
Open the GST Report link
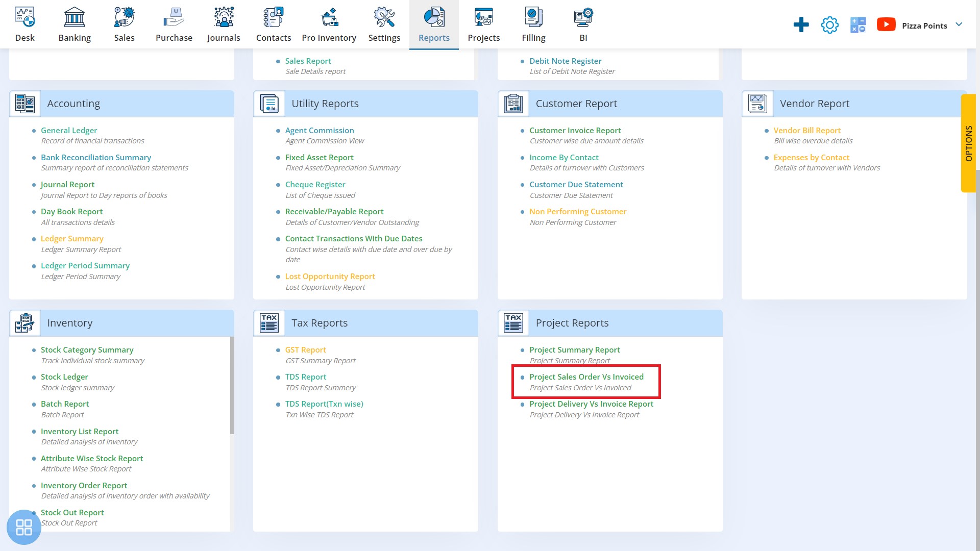(305, 350)
